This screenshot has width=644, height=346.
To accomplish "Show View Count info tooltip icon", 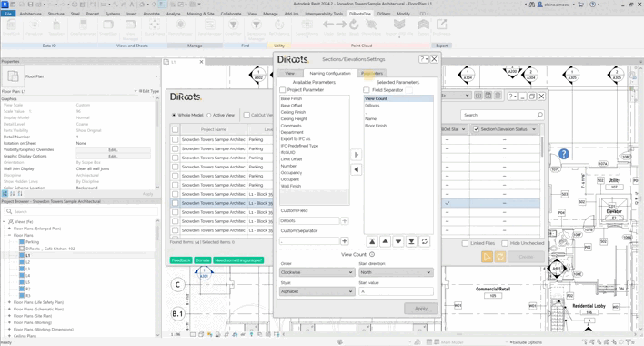I will [372, 254].
